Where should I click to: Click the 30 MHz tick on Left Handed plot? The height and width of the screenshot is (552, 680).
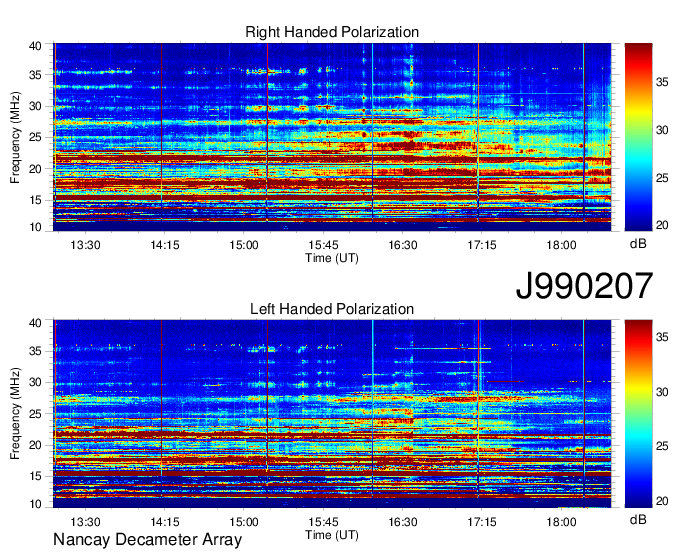(35, 382)
